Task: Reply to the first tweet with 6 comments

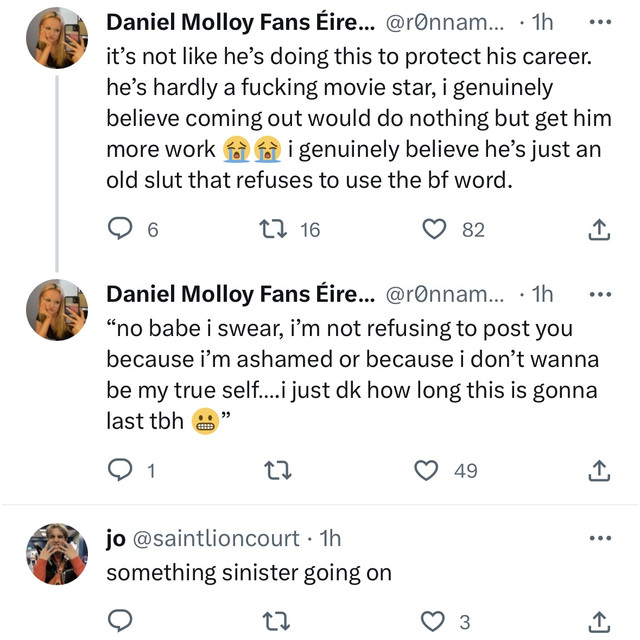Action: pos(120,229)
